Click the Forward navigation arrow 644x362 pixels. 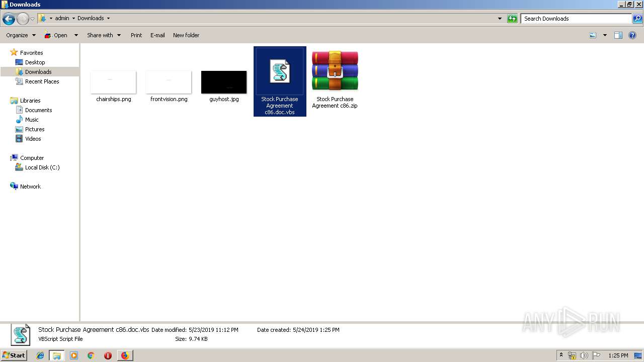(x=23, y=19)
